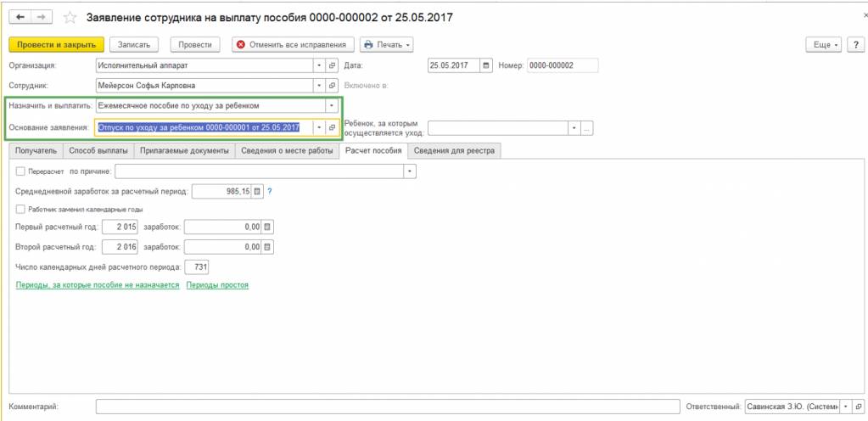Click Отменить все исправления button
868x421 pixels.
point(292,45)
